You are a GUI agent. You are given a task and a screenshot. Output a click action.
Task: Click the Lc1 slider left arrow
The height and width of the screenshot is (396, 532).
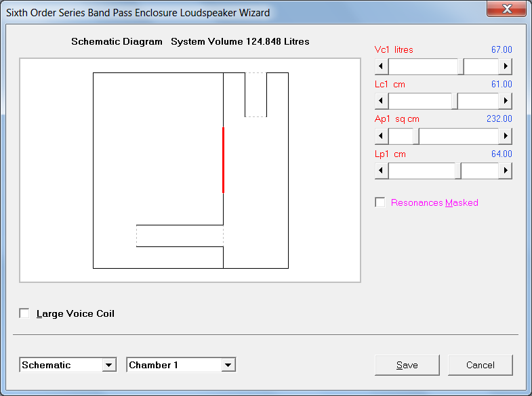382,101
